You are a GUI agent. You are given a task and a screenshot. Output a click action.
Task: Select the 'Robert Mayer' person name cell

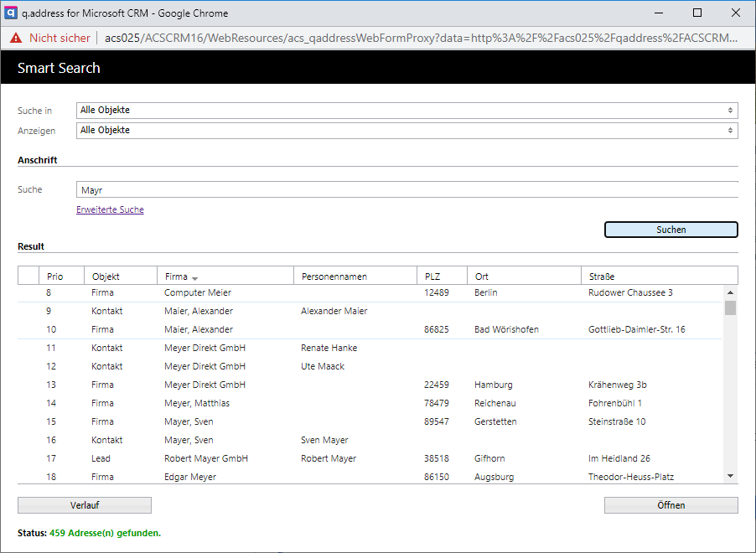click(329, 458)
